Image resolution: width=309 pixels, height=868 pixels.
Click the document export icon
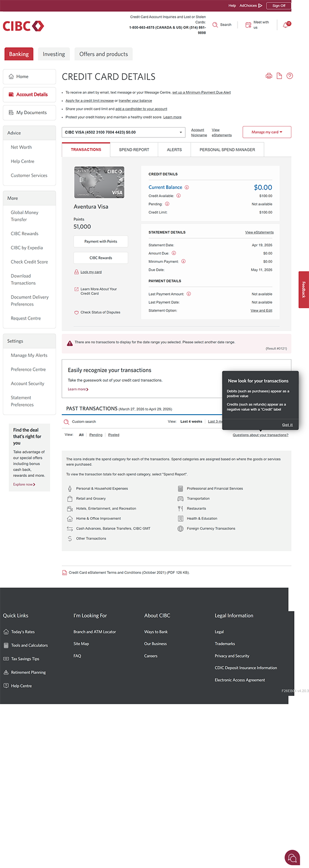click(x=279, y=76)
